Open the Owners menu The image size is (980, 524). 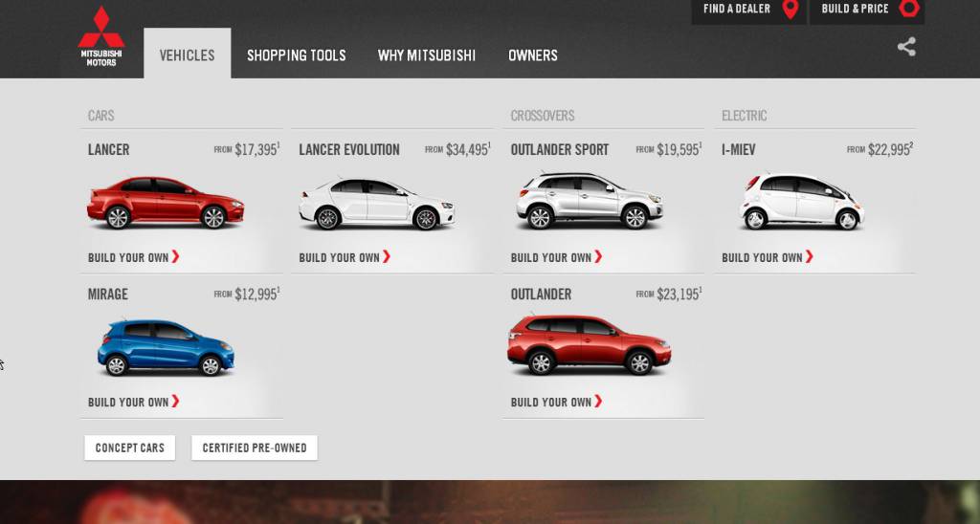pos(533,55)
